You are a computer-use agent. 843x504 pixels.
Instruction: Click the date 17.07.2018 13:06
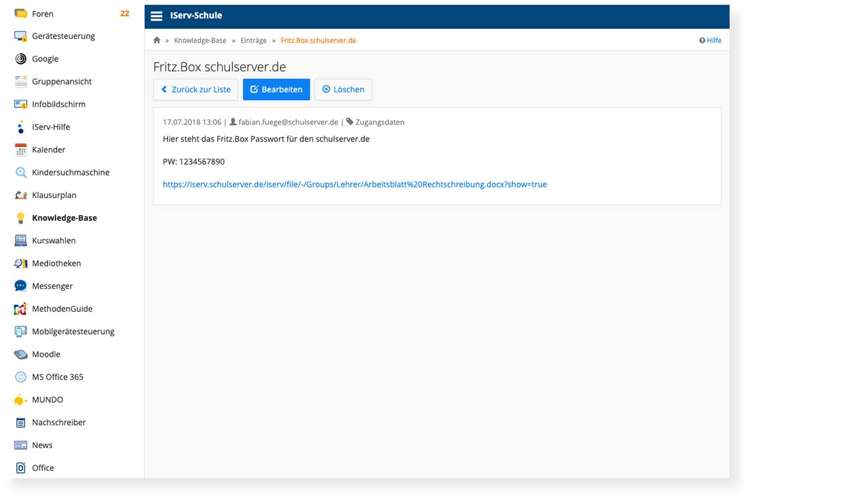point(192,122)
